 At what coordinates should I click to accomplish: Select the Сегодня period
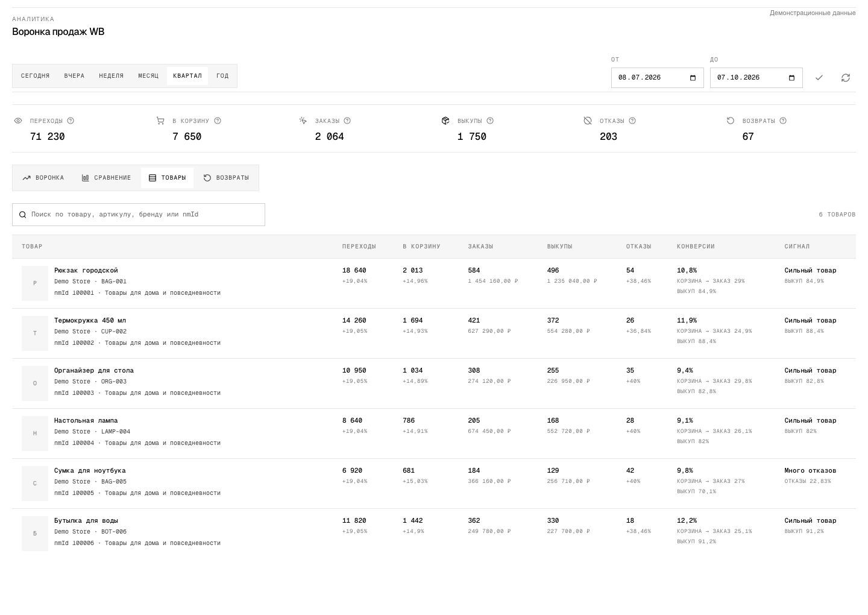36,76
